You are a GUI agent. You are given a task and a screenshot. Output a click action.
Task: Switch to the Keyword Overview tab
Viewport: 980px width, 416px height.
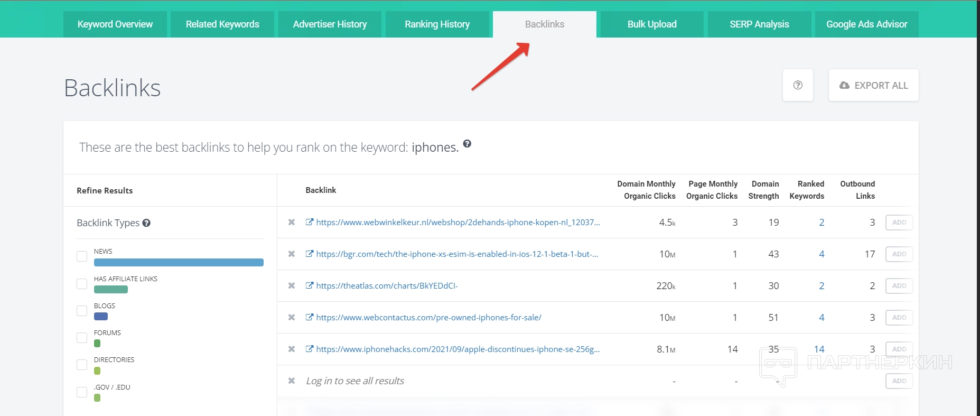[x=115, y=24]
